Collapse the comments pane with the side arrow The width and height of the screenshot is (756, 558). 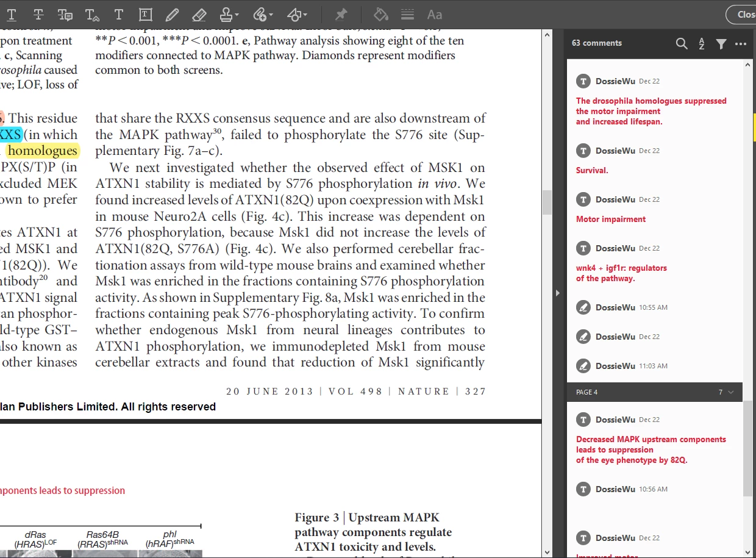(558, 293)
